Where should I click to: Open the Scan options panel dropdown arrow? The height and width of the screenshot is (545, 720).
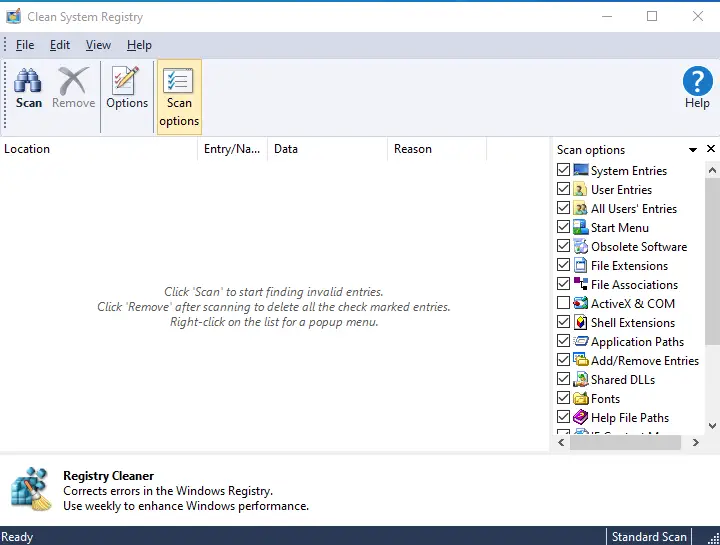pyautogui.click(x=693, y=150)
